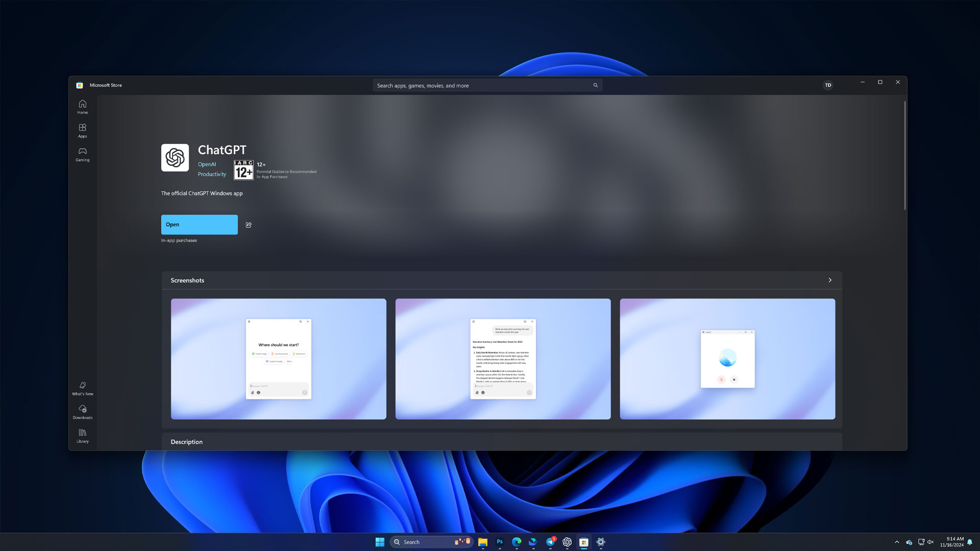The width and height of the screenshot is (980, 551).
Task: Go to Home in Store sidebar
Action: [82, 107]
